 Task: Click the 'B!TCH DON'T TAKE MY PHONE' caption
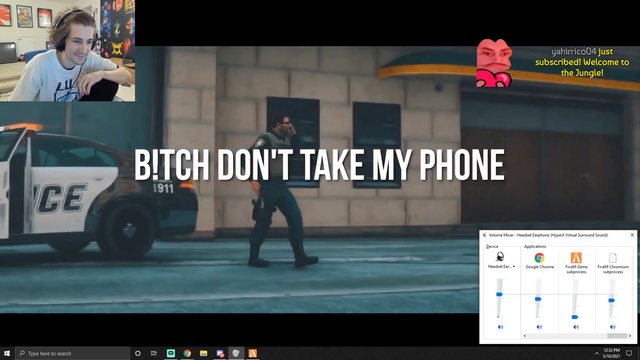point(319,164)
